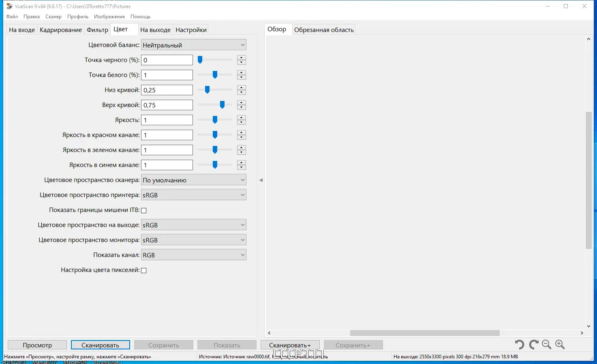Expand Цветовое пространство монитора dropdown
The height and width of the screenshot is (364, 597).
coord(194,240)
